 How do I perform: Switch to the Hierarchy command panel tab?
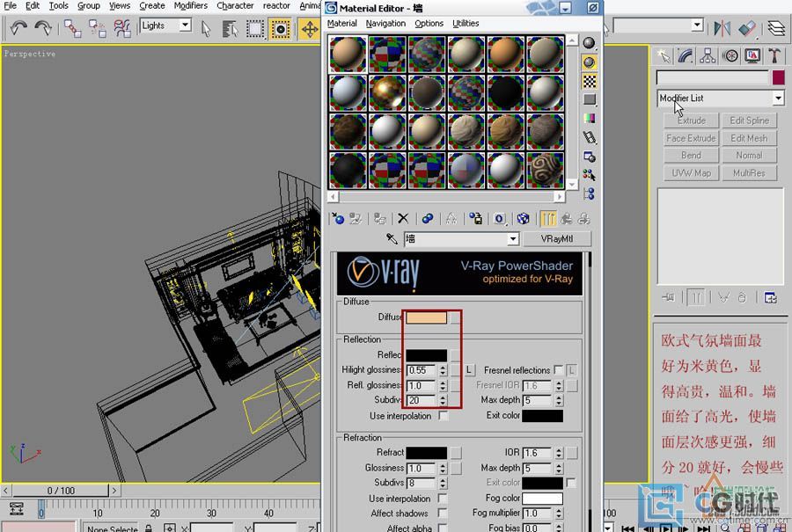[708, 56]
